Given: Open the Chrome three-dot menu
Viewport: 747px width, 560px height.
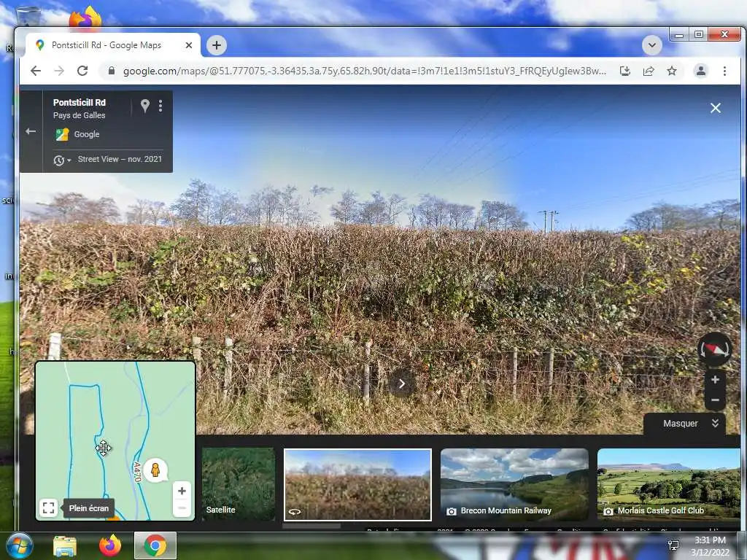Looking at the screenshot, I should point(724,71).
